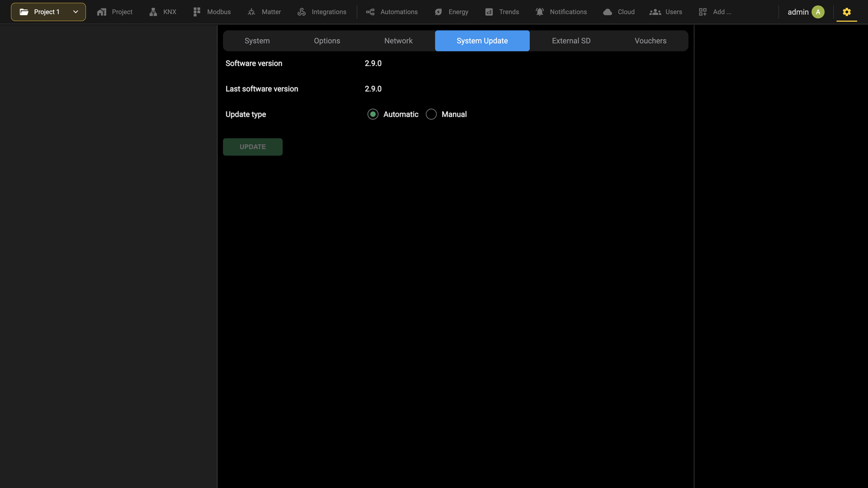Click the Last software version value 2.9.0
The width and height of the screenshot is (868, 488).
(x=373, y=89)
